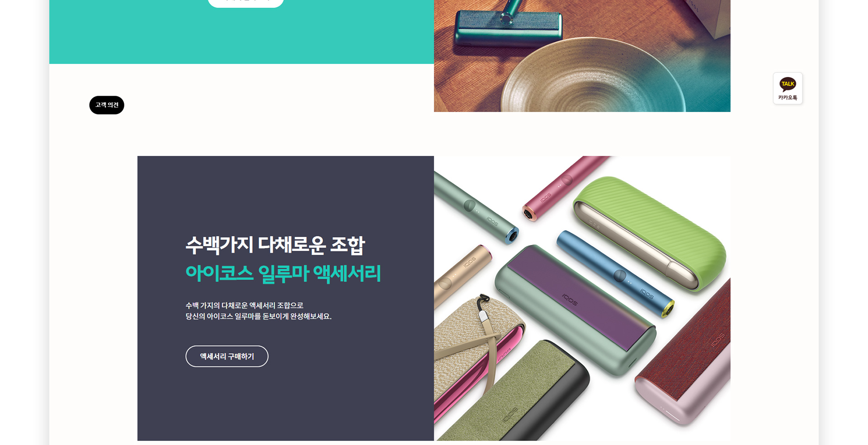Image resolution: width=868 pixels, height=445 pixels.
Task: Click the 수백가지 다채로운 조합 heading
Action: click(x=275, y=245)
